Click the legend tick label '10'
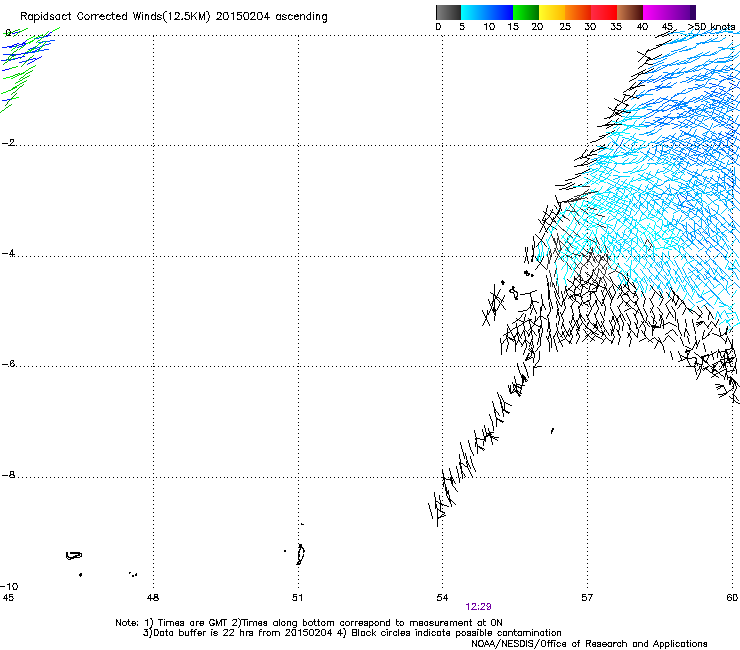The image size is (740, 650). (489, 27)
